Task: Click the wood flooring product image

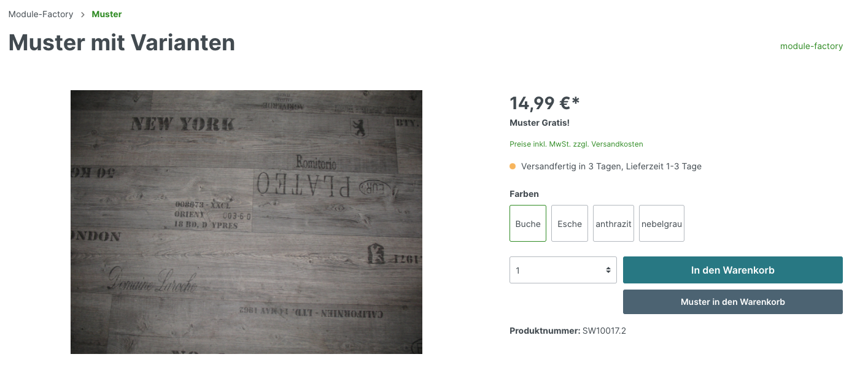Action: tap(246, 222)
